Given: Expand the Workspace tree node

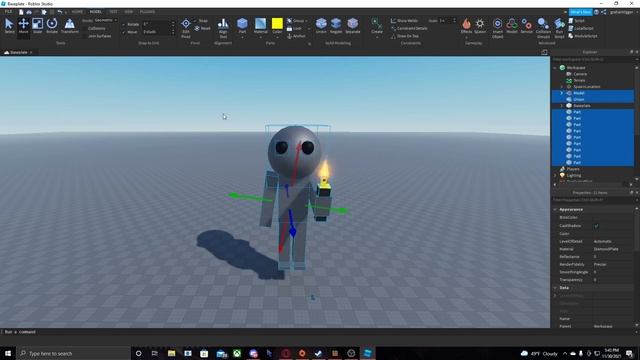Looking at the screenshot, I should (x=555, y=68).
